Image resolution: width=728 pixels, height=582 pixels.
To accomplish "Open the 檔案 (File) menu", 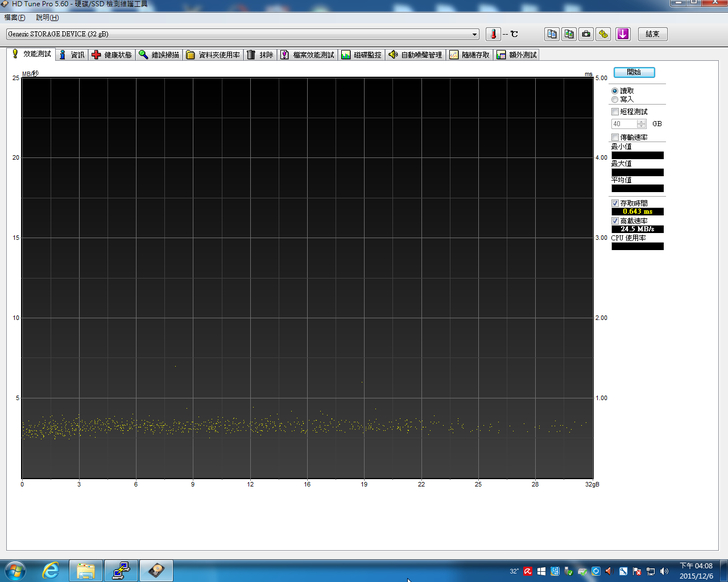I will click(x=14, y=18).
